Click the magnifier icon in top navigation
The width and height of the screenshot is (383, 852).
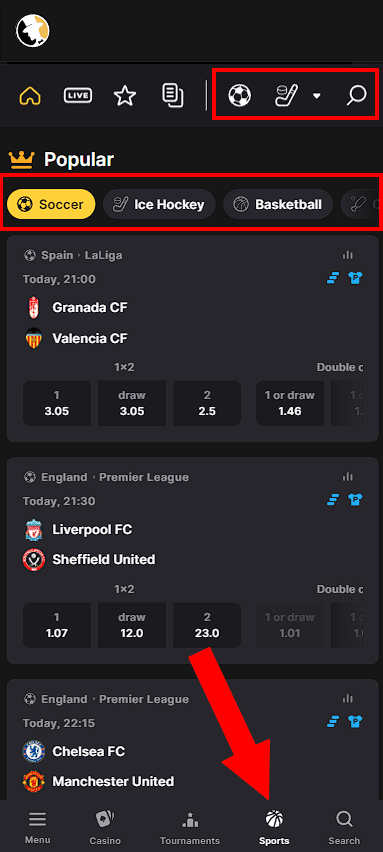[x=356, y=96]
